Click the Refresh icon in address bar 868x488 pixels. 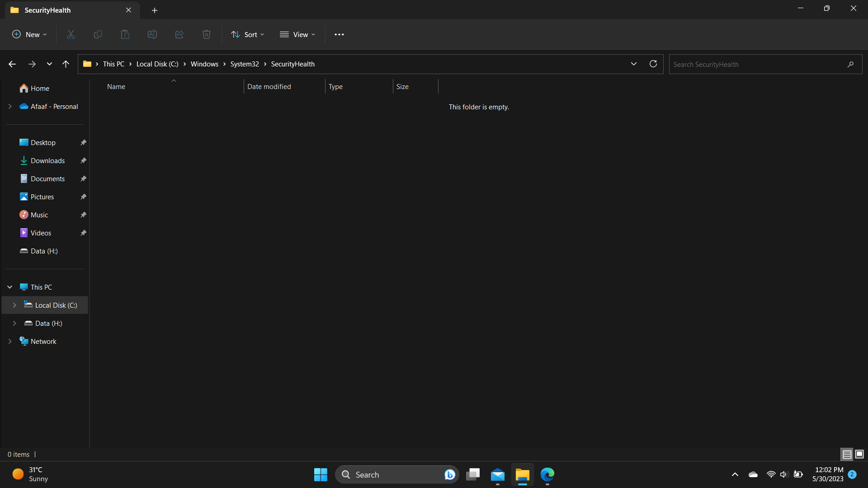[653, 64]
